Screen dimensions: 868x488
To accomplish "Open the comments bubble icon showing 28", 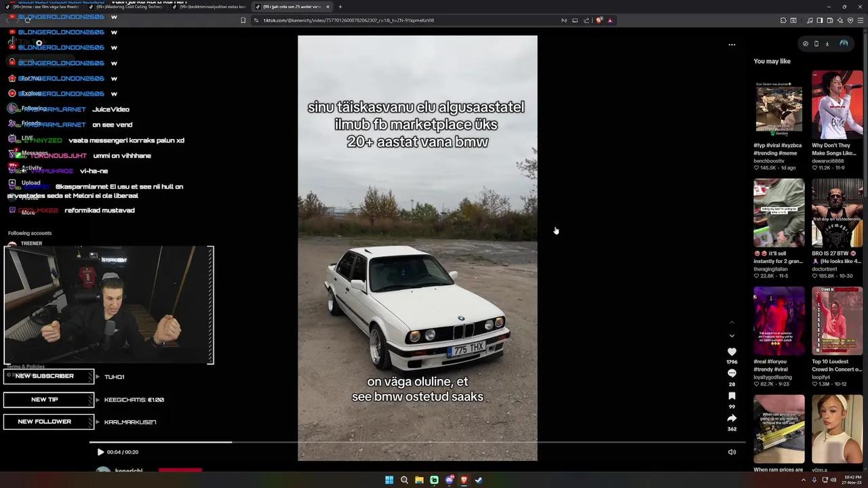I will [x=732, y=373].
